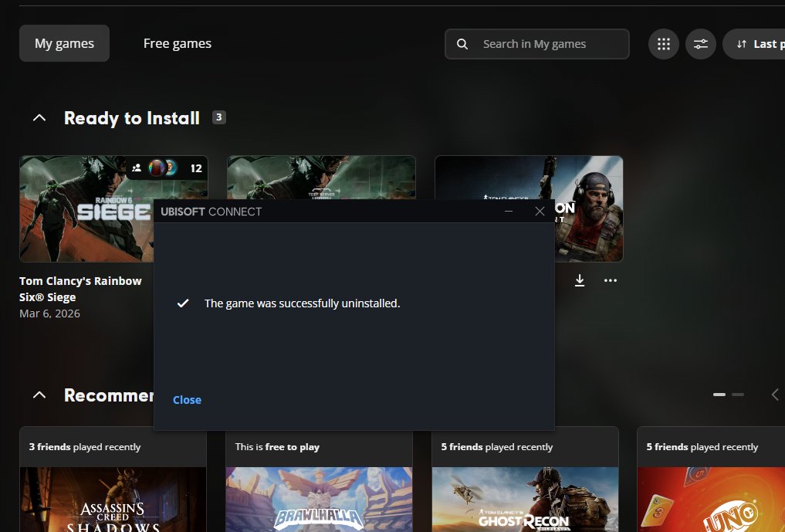The image size is (785, 532).
Task: Open Assassin's Creed Shadows recommended card
Action: click(x=113, y=479)
